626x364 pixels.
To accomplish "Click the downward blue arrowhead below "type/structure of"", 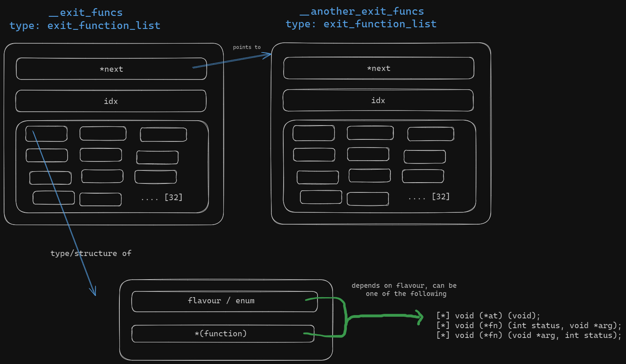I will (x=94, y=291).
